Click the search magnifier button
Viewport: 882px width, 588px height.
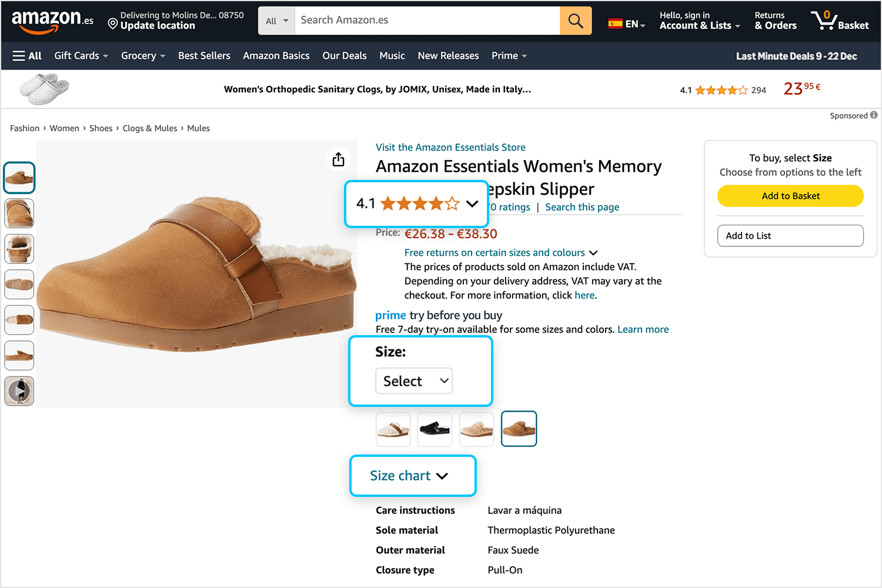(x=576, y=21)
